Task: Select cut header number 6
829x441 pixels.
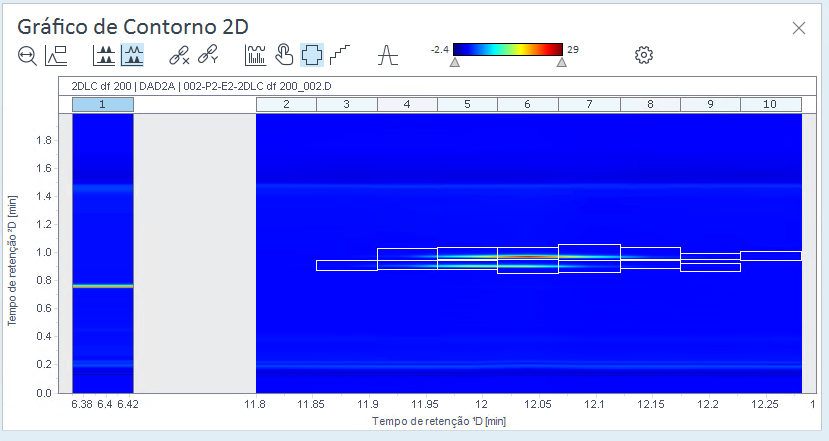Action: [528, 105]
